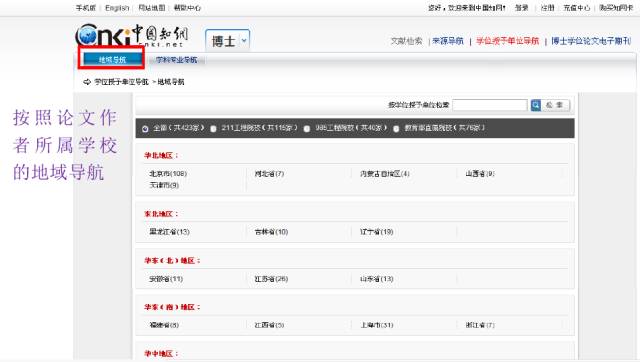Select 上海市(31) region

[376, 325]
